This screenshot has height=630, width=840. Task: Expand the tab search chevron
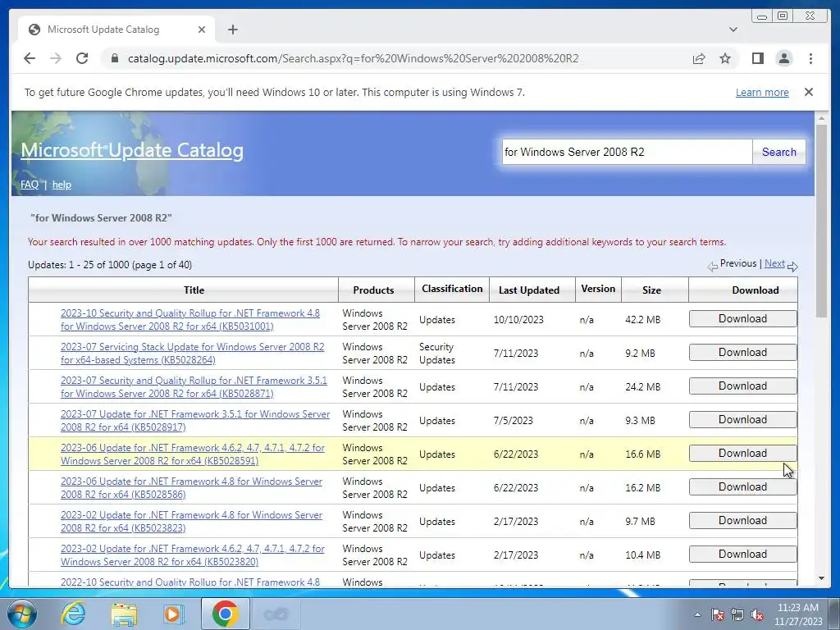[733, 30]
